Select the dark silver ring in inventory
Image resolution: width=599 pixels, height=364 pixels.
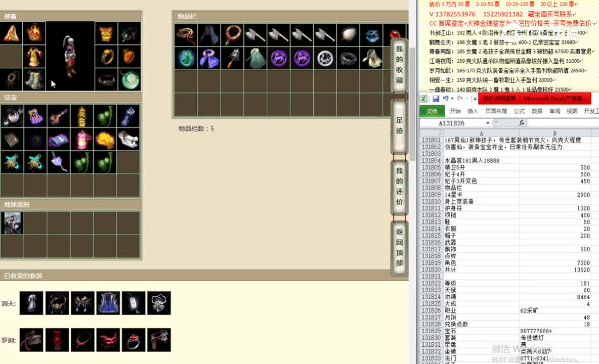348,58
